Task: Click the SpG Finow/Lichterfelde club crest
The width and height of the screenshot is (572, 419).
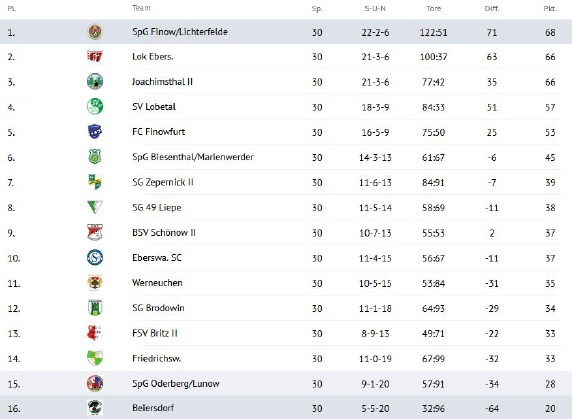Action: 95,32
